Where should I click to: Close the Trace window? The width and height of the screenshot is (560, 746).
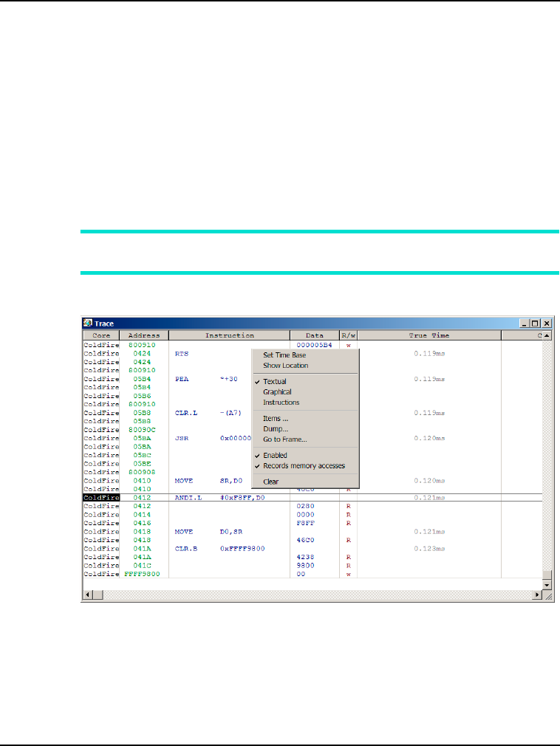(x=547, y=324)
